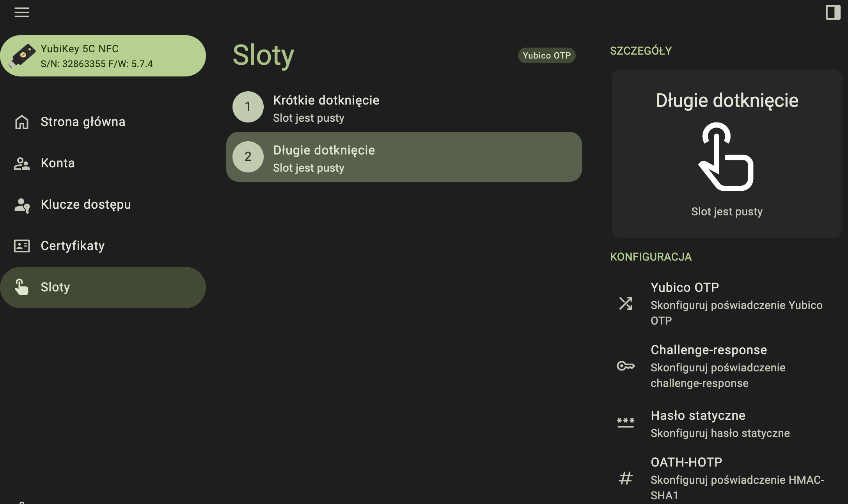Click the people icon beside Konta
This screenshot has width=848, height=504.
(22, 163)
